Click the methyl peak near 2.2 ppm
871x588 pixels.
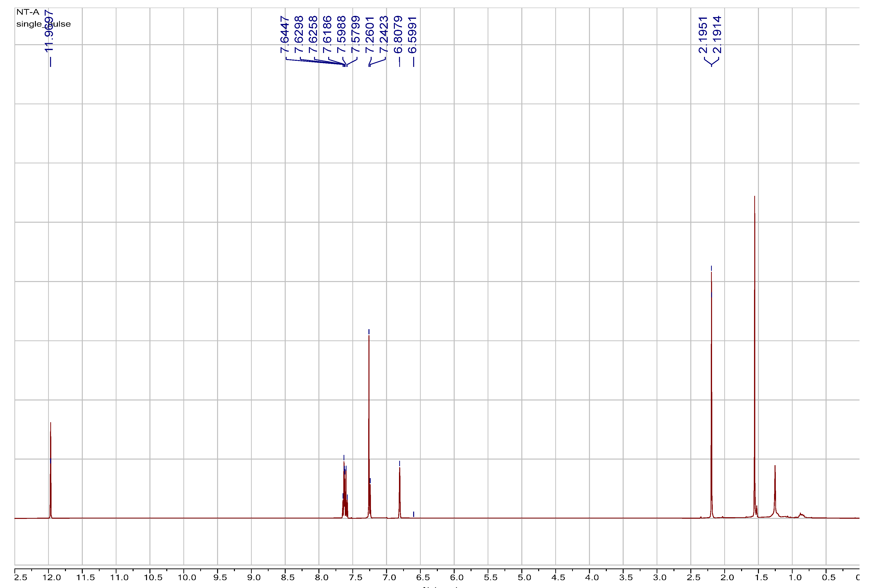[711, 393]
